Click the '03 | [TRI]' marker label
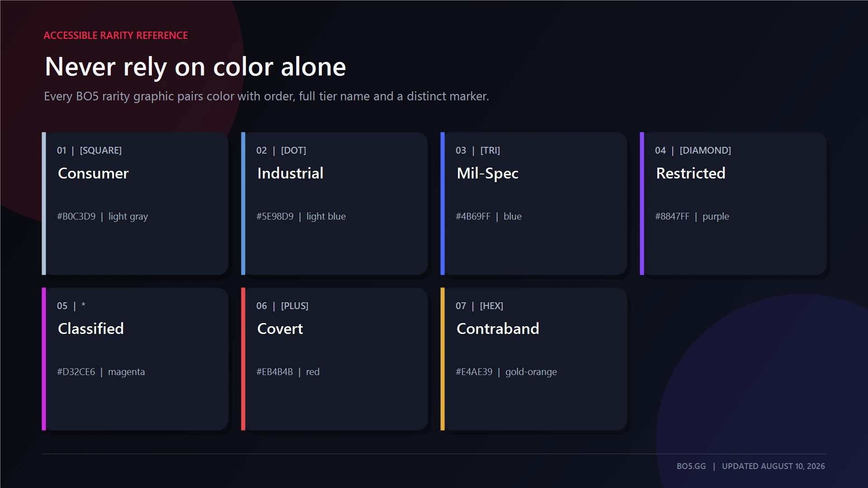 (x=478, y=150)
